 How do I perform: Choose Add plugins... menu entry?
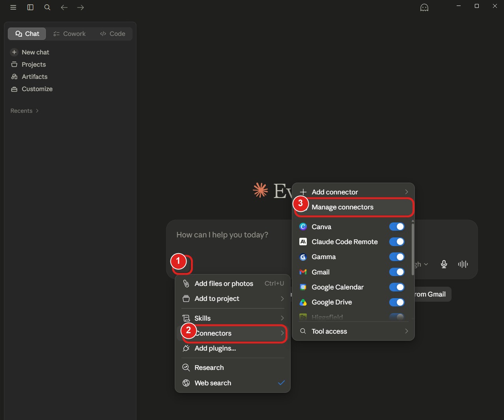[233, 348]
